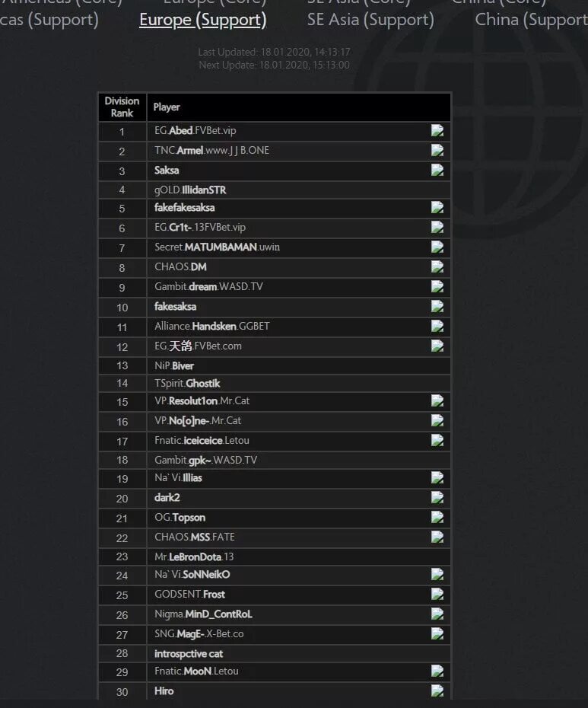The height and width of the screenshot is (708, 588).
Task: Select player NiP.Biver in rank 13
Action: point(173,365)
